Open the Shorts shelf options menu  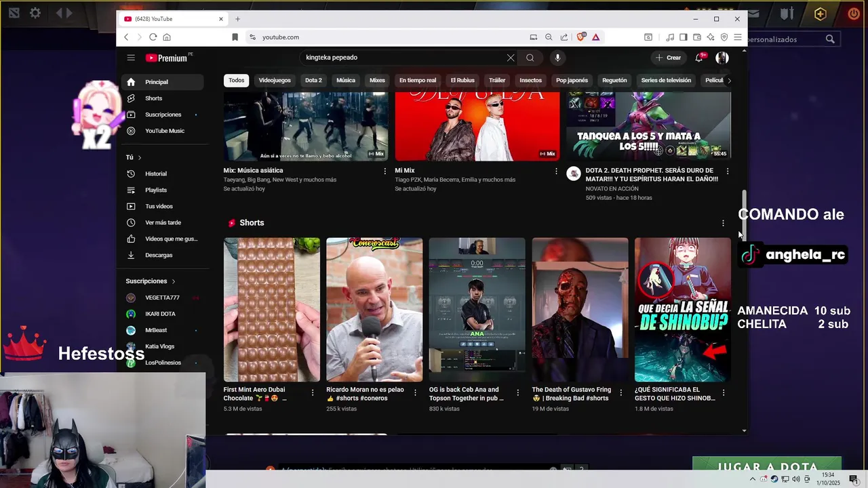pos(723,223)
